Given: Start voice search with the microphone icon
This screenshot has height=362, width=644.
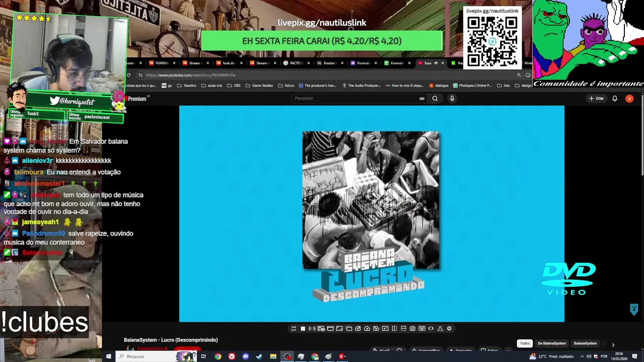Looking at the screenshot, I should click(x=452, y=99).
